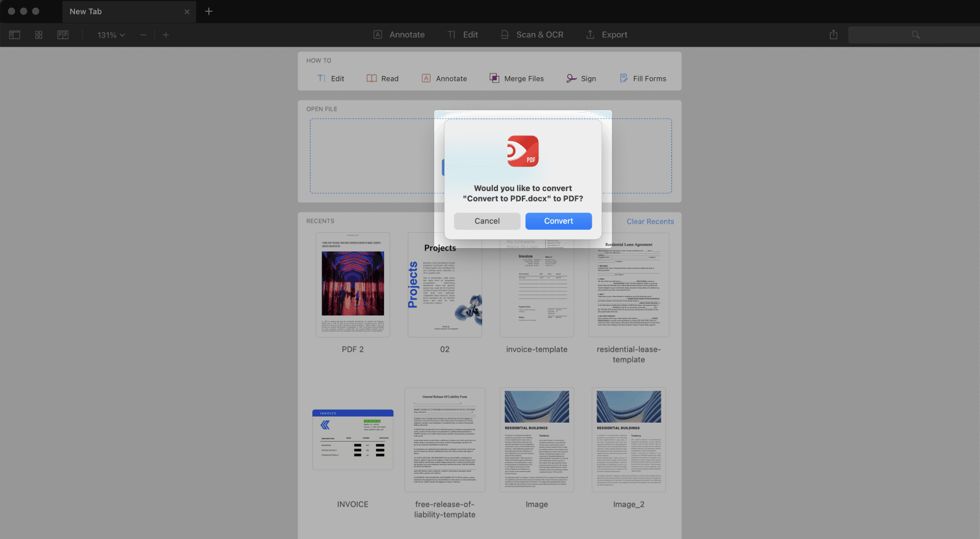Zoom in with the plus button
Image resolution: width=980 pixels, height=539 pixels.
(x=165, y=35)
